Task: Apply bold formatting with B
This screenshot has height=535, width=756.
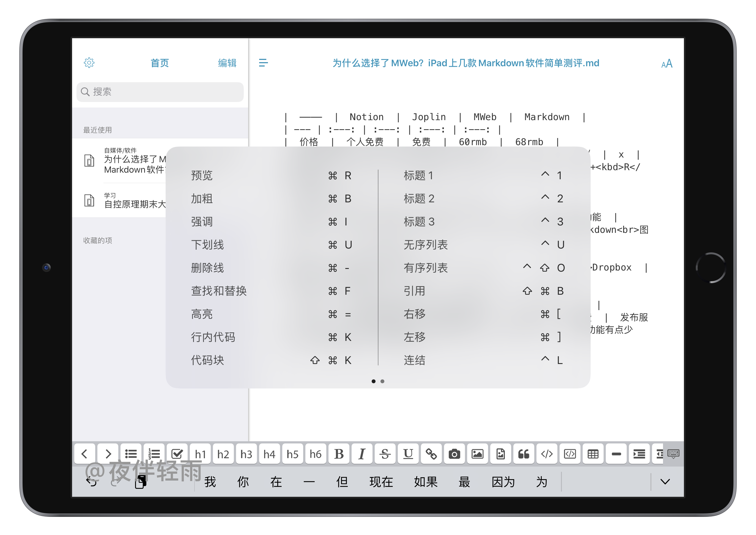Action: pyautogui.click(x=339, y=454)
